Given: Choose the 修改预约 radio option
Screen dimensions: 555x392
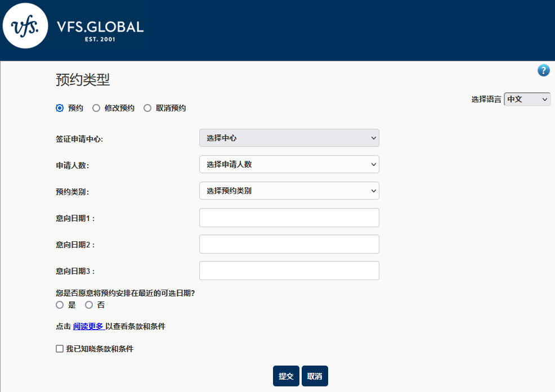Looking at the screenshot, I should pos(96,108).
